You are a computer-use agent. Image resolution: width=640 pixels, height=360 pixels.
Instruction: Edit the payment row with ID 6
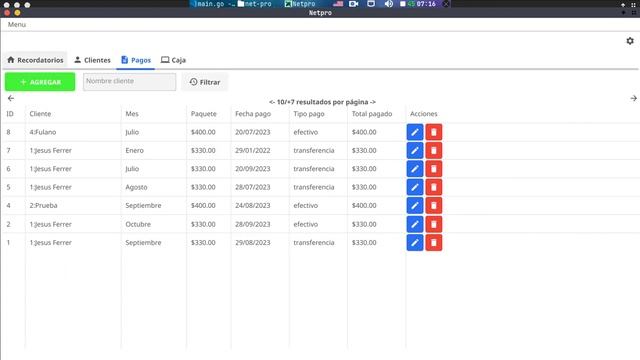coord(415,169)
